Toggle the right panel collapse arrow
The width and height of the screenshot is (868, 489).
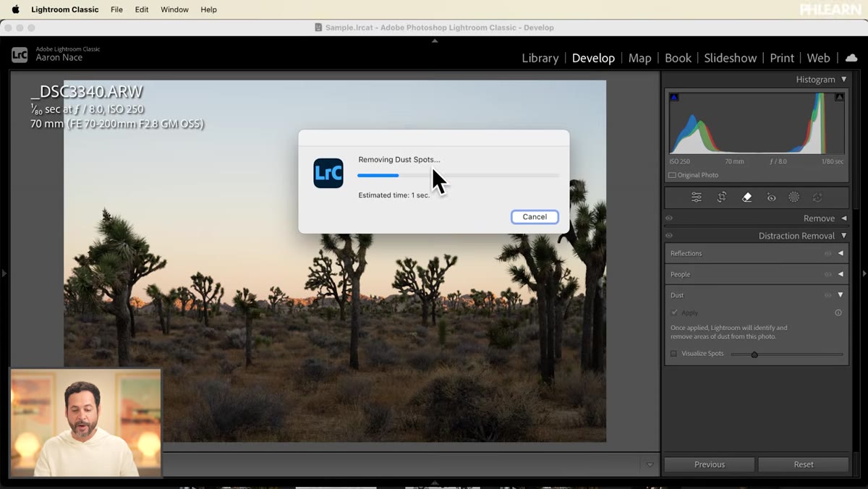pos(864,273)
